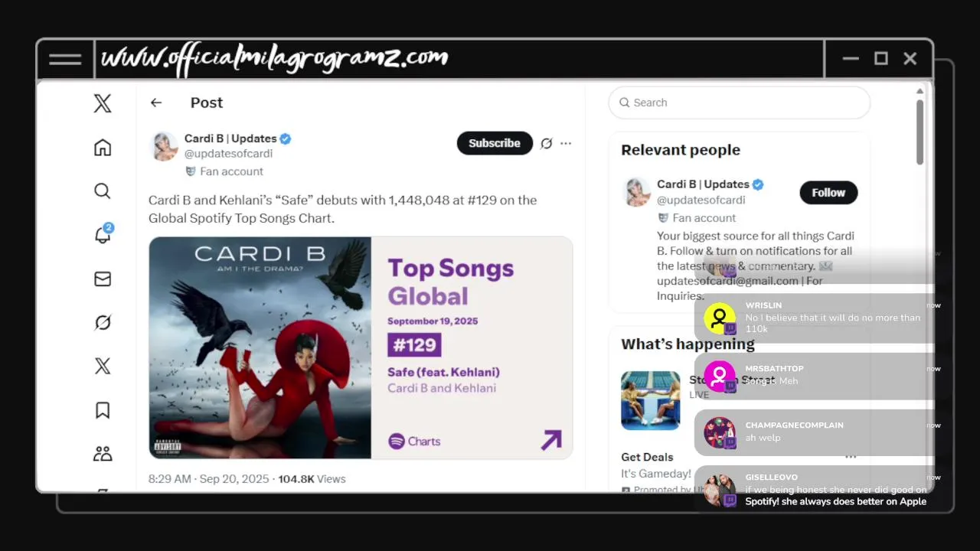980x551 pixels.
Task: Click the Relevant people heading
Action: [681, 150]
